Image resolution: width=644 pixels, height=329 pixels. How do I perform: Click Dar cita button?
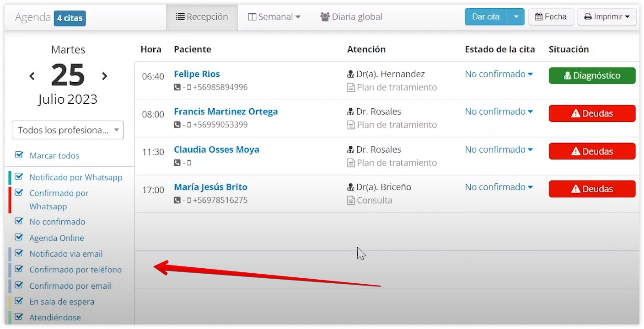coord(486,17)
